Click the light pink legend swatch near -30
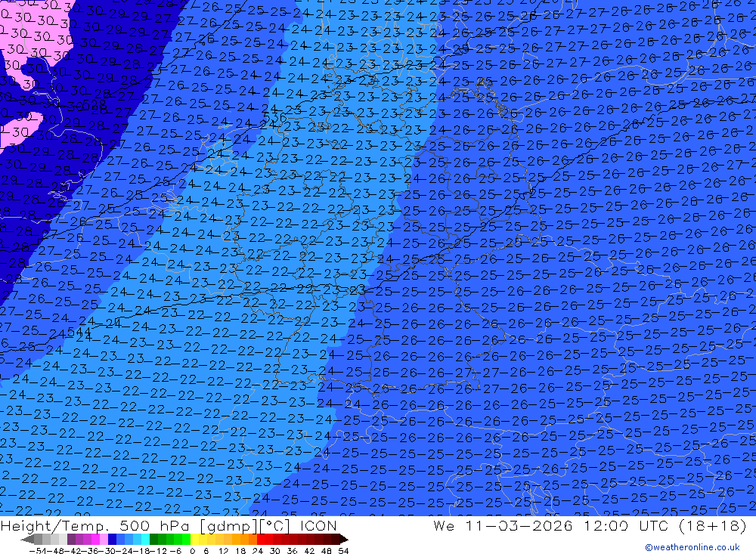756x554 pixels. point(104,540)
